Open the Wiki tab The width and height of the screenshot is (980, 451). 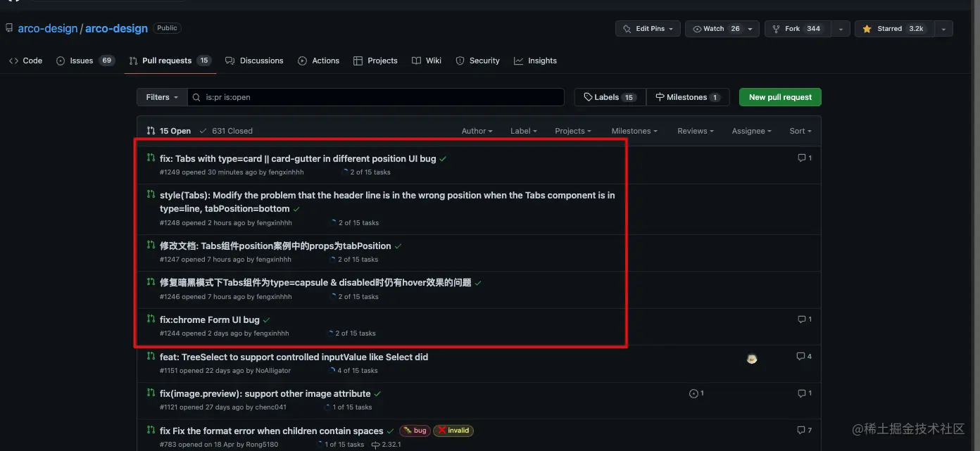[x=427, y=61]
